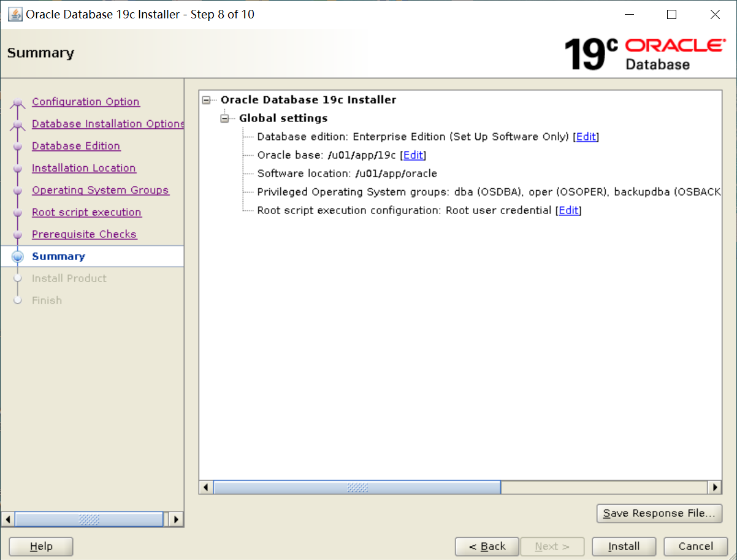
Task: Click the Oracle 19c Database logo
Action: (644, 53)
